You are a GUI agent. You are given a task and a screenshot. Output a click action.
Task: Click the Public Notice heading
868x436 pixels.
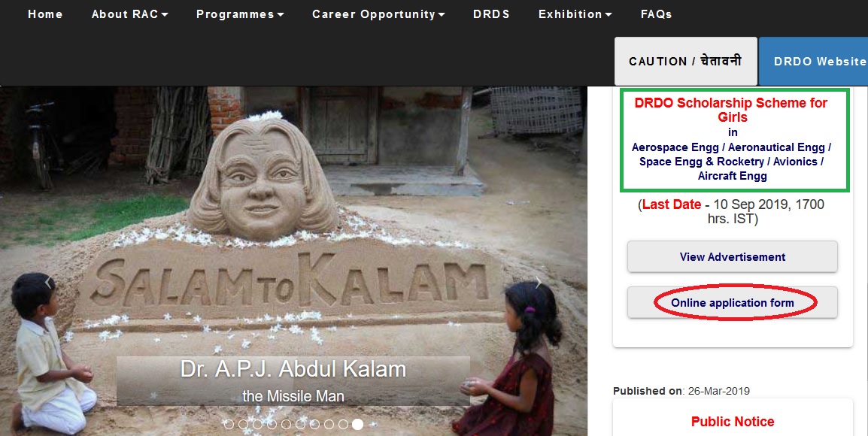(733, 422)
